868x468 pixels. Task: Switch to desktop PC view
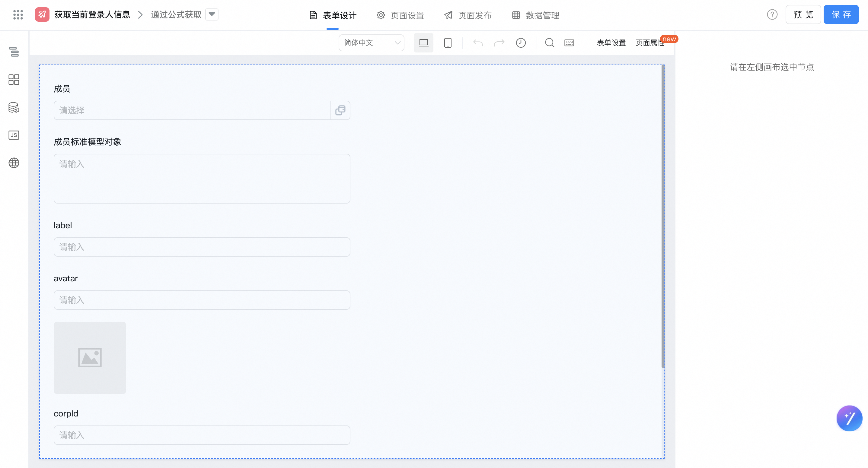[x=423, y=43]
